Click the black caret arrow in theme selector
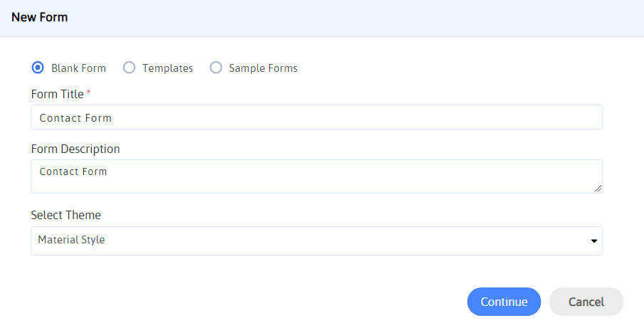This screenshot has width=644, height=328. (594, 241)
